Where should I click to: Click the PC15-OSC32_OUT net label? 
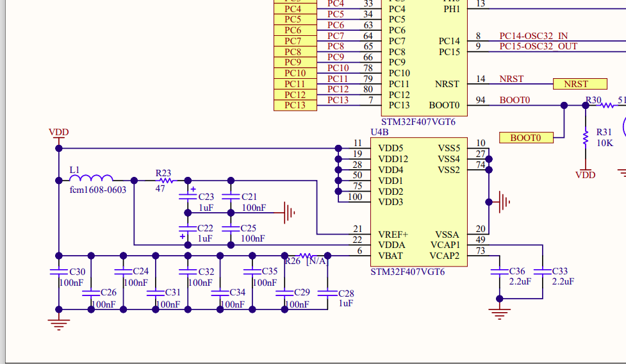(538, 46)
